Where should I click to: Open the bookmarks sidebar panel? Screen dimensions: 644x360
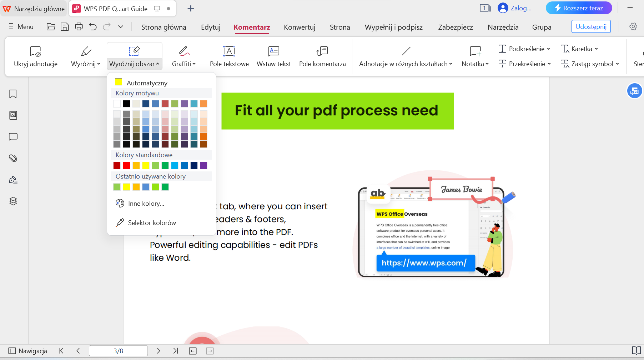[x=13, y=94]
